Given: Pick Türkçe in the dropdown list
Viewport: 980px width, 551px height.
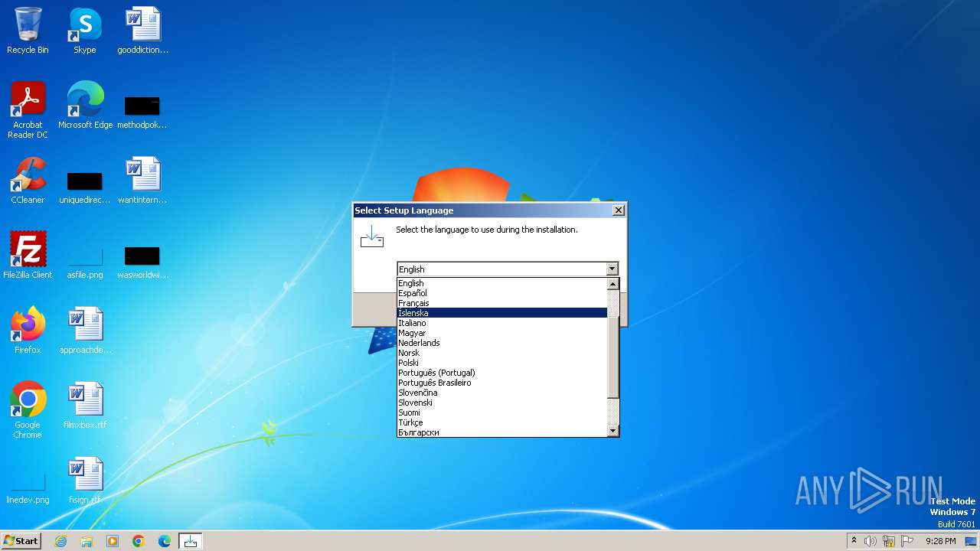Looking at the screenshot, I should point(501,422).
